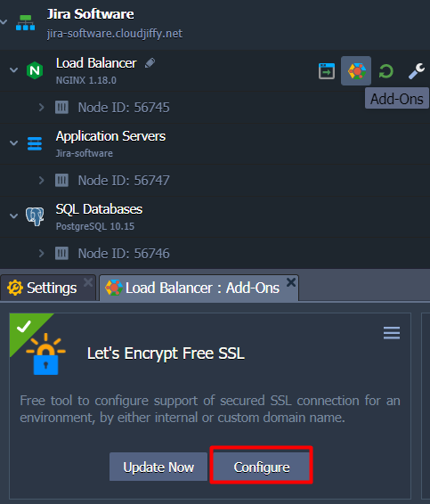Restart nodes with the green refresh icon
This screenshot has width=430, height=504.
tap(386, 71)
